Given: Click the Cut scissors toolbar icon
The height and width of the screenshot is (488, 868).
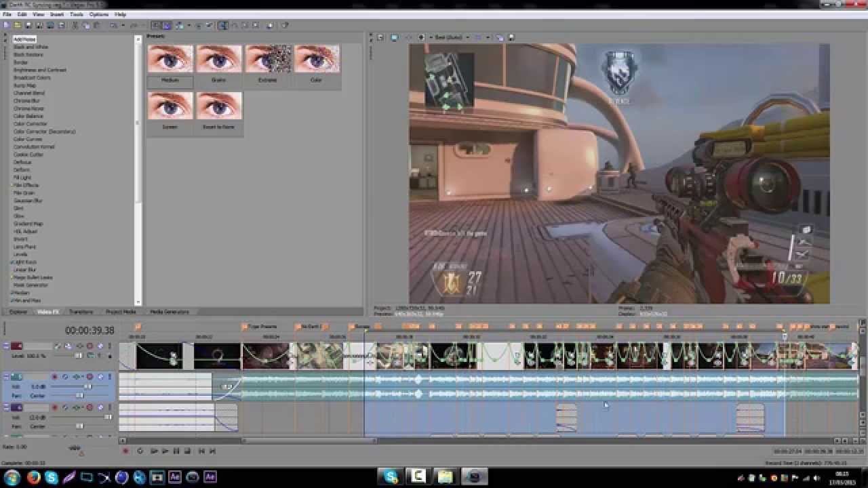Looking at the screenshot, I should pyautogui.click(x=74, y=25).
